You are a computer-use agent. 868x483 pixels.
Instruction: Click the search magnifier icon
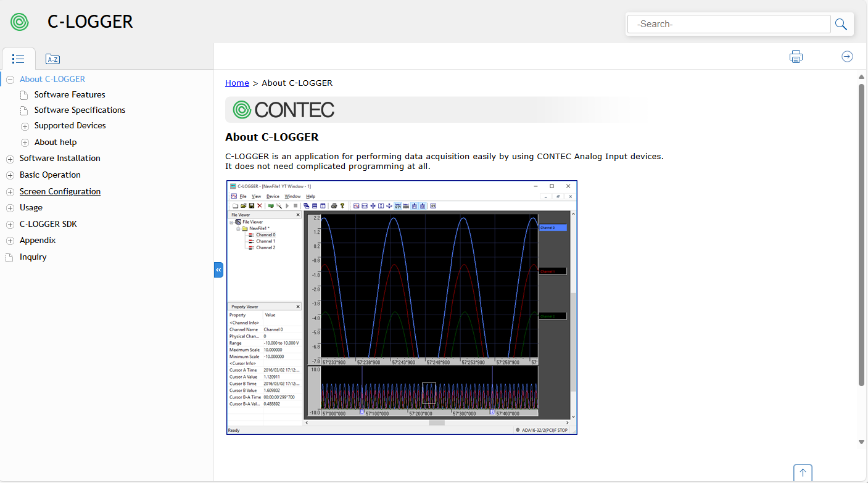point(841,24)
